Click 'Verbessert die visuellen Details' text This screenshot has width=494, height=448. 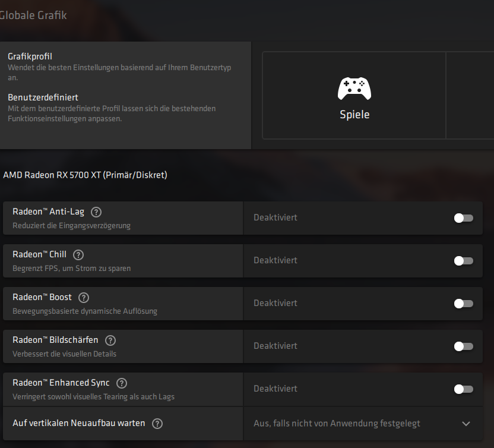point(64,354)
